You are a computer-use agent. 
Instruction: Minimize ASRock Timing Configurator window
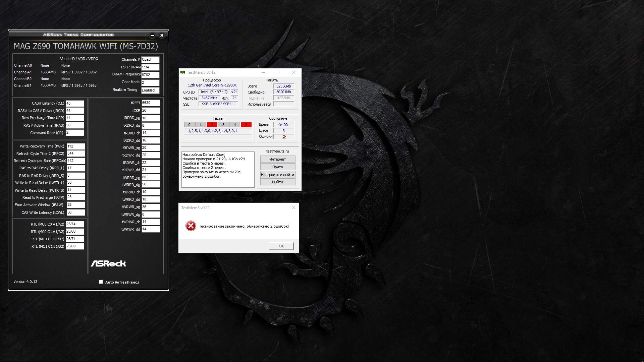[x=152, y=35]
